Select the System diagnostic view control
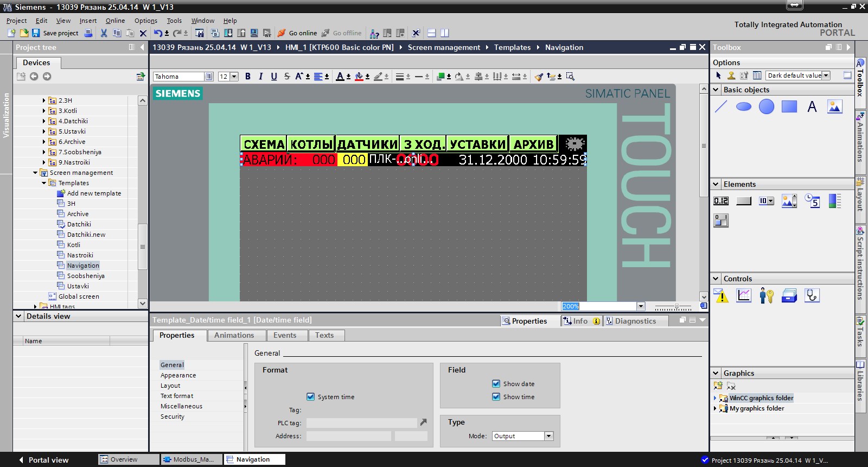Viewport: 868px width, 467px height. click(812, 295)
